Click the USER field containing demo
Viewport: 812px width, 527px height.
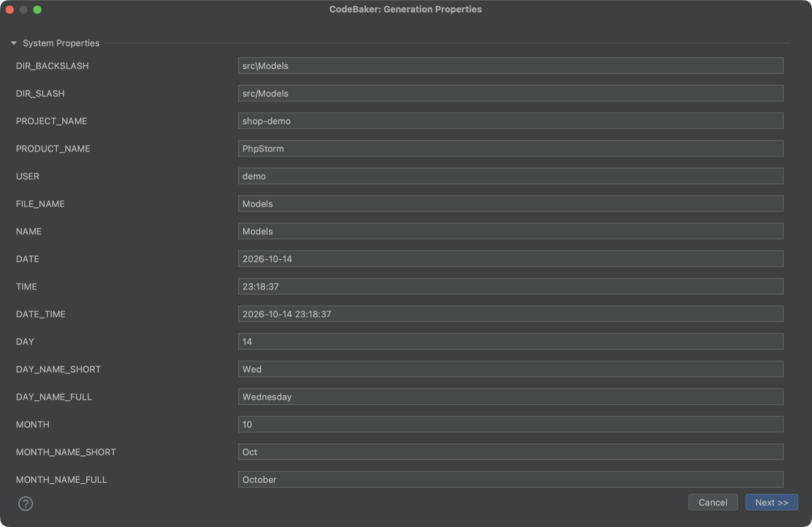coord(511,176)
